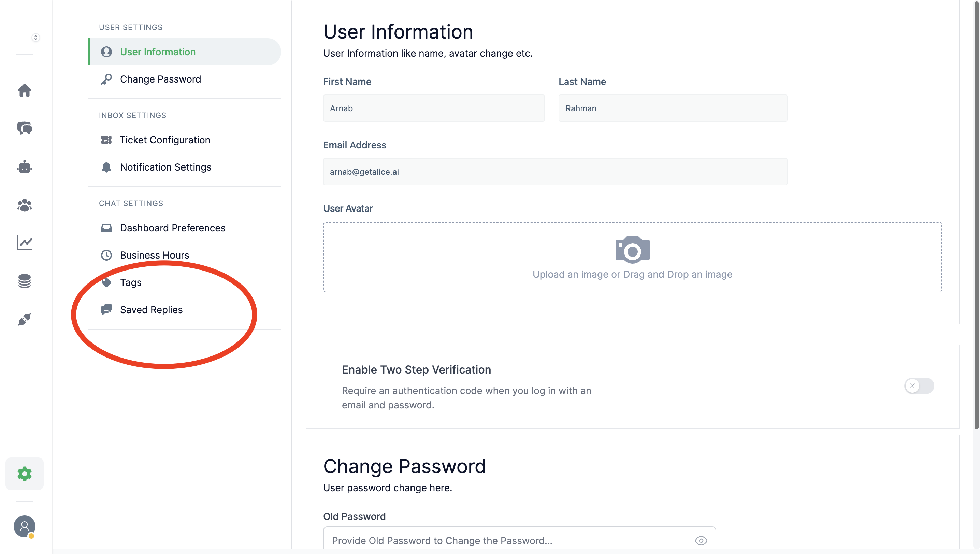Expand the workspace switcher chevron

tap(35, 37)
